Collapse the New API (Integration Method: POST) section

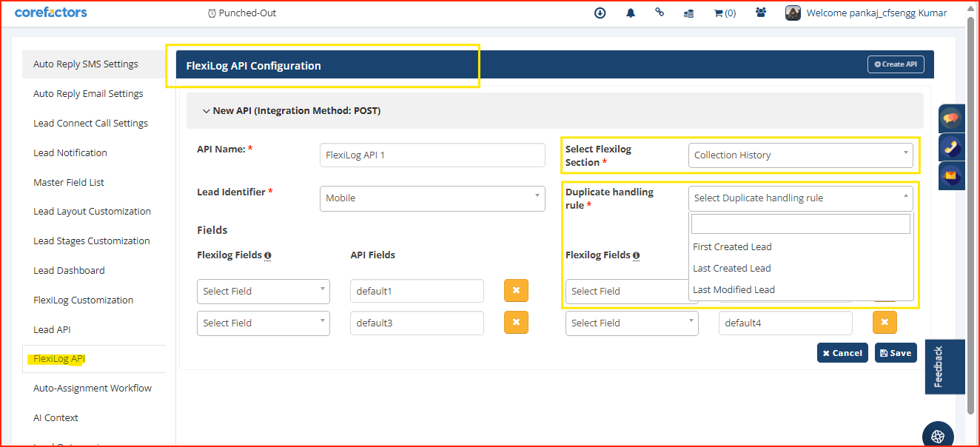point(554,111)
